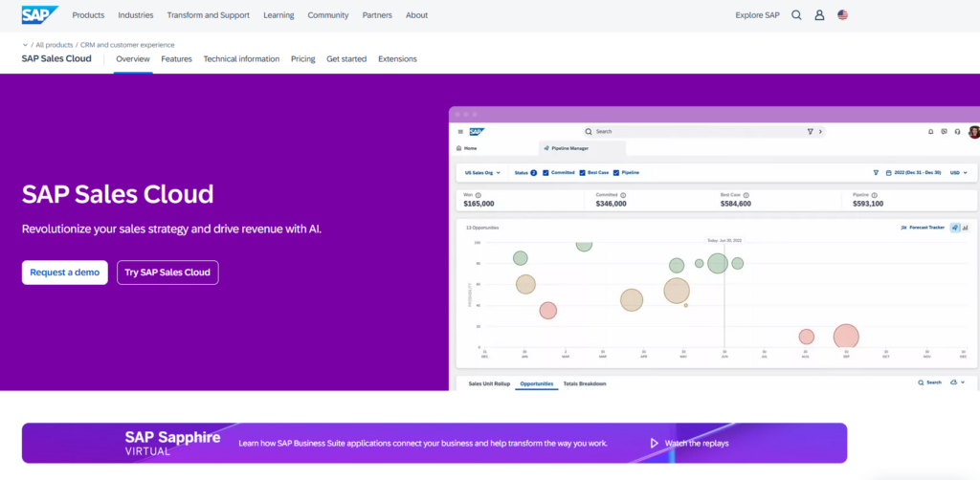The image size is (980, 480).
Task: Click the Watch the replays link text
Action: tap(697, 443)
